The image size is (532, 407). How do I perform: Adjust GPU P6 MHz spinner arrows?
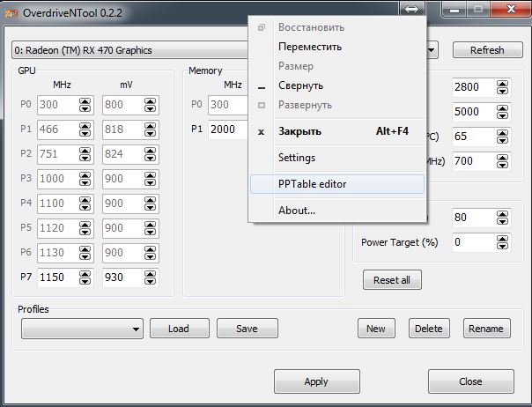coord(85,253)
